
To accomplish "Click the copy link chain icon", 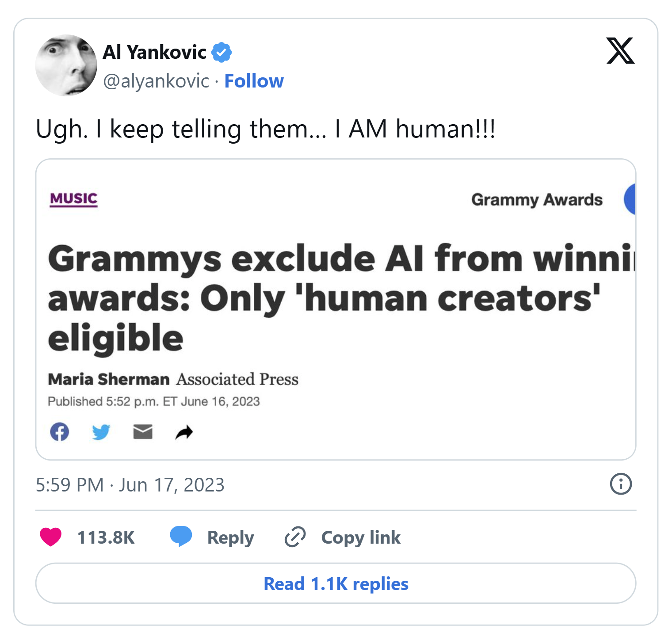I will 295,537.
